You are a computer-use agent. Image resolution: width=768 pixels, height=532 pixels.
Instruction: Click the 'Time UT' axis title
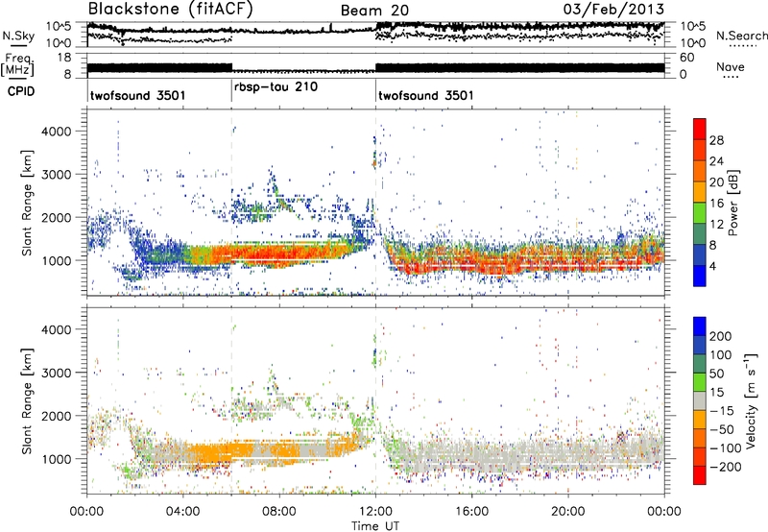click(375, 526)
